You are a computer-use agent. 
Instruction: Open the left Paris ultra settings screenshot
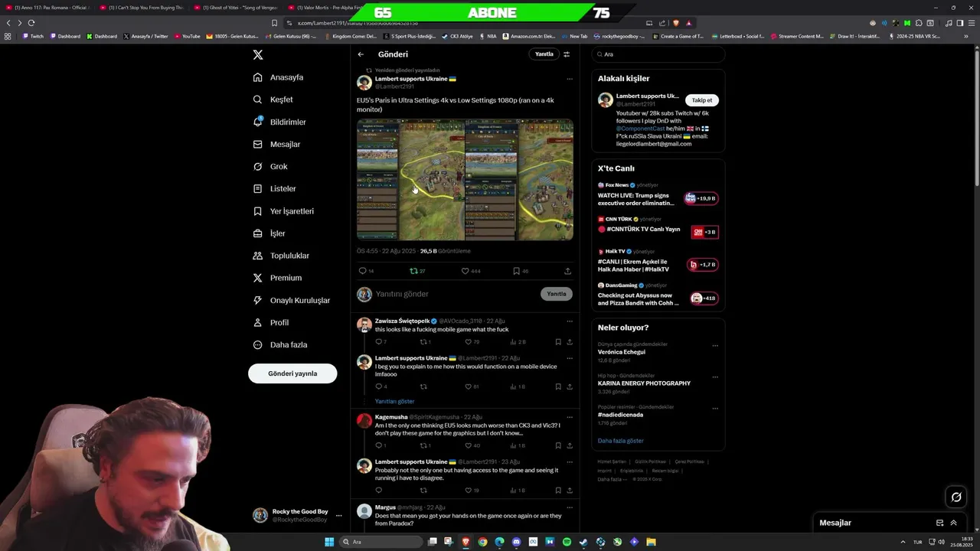click(410, 180)
